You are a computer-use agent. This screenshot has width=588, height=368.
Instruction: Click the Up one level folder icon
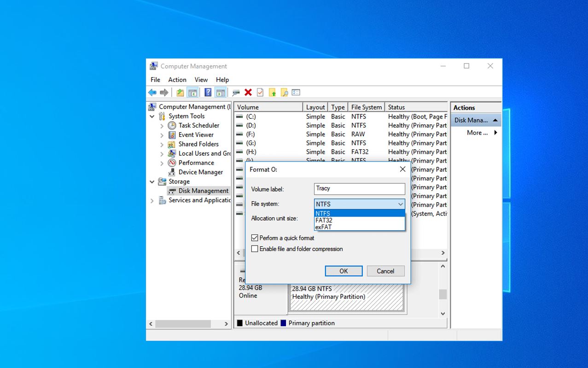pos(180,93)
